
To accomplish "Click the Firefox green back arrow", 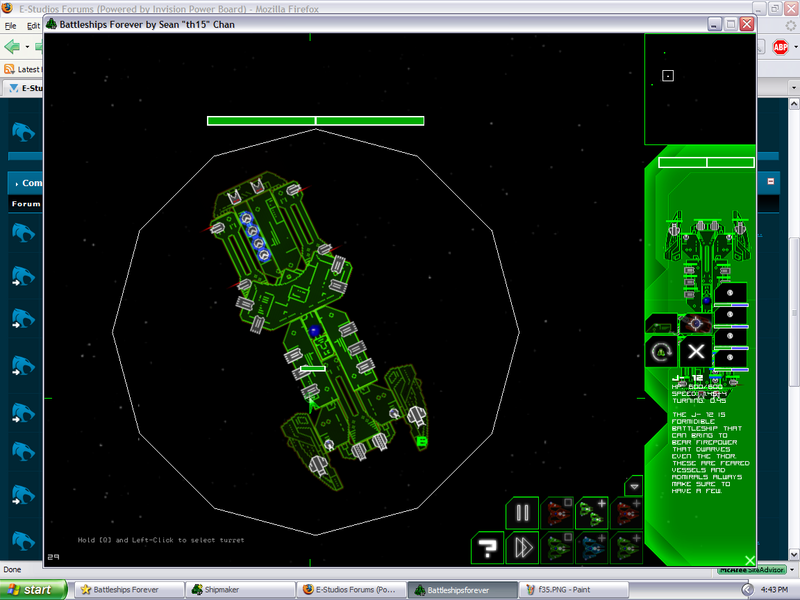I will tap(12, 46).
